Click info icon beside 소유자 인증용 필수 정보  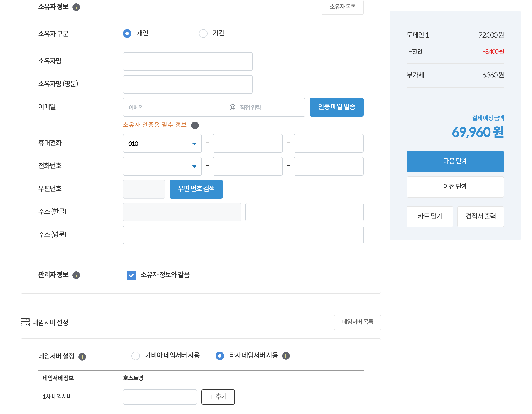(x=195, y=125)
